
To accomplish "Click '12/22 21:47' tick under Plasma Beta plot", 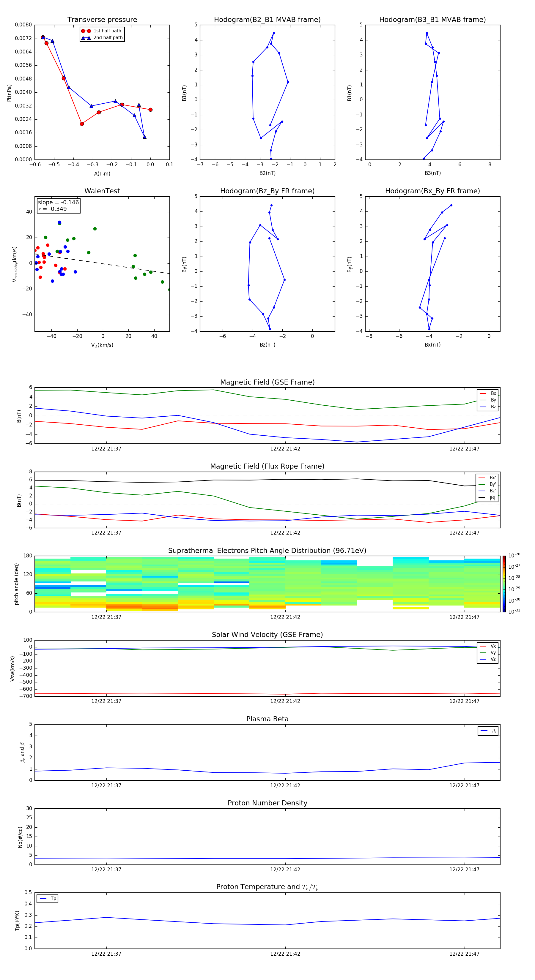I will click(464, 785).
